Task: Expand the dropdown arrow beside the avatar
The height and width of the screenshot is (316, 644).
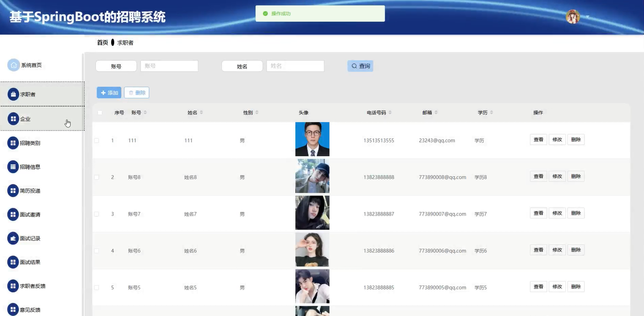Action: click(x=587, y=17)
